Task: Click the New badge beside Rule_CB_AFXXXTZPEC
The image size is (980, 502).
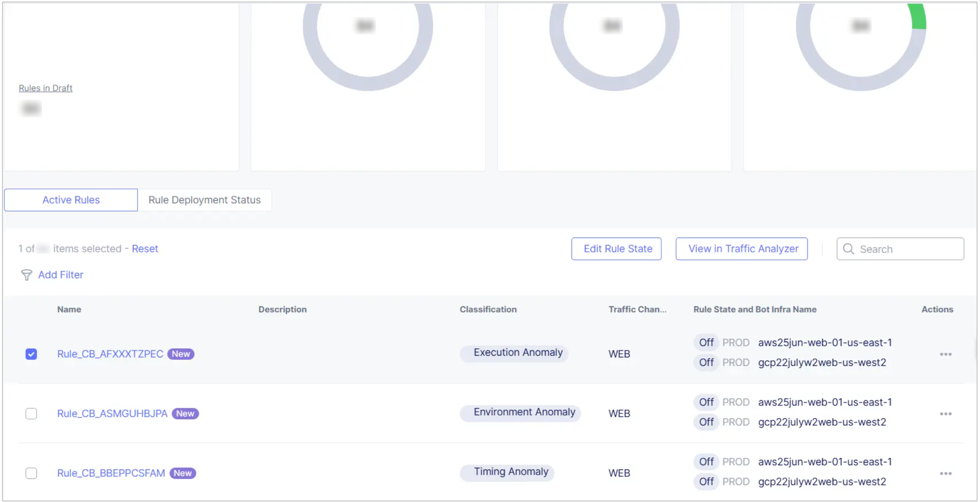Action: pos(180,354)
